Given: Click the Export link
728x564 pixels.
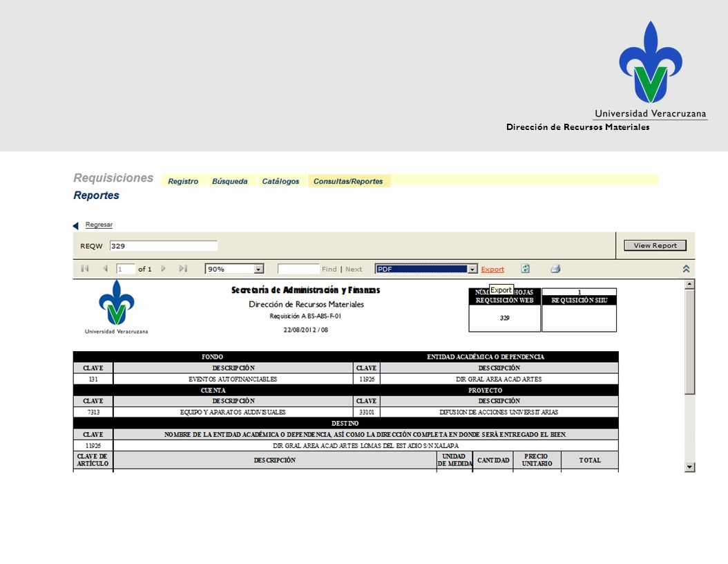Looking at the screenshot, I should point(492,270).
